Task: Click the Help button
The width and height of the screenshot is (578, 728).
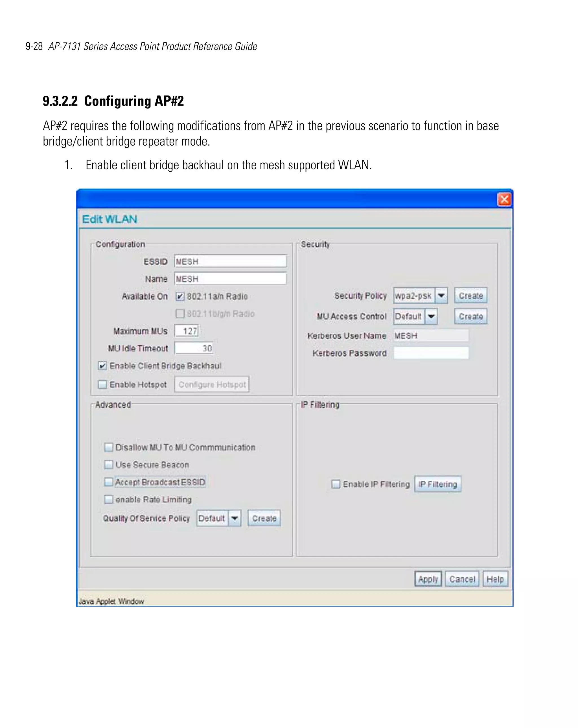Action: tap(495, 580)
